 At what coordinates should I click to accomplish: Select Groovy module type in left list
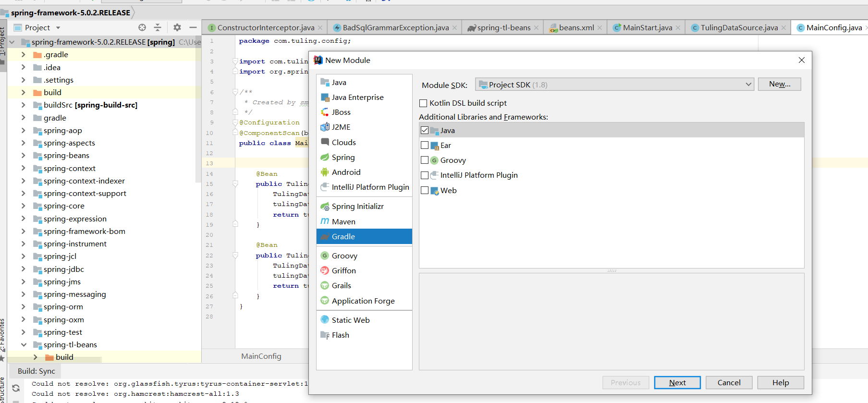pyautogui.click(x=364, y=256)
